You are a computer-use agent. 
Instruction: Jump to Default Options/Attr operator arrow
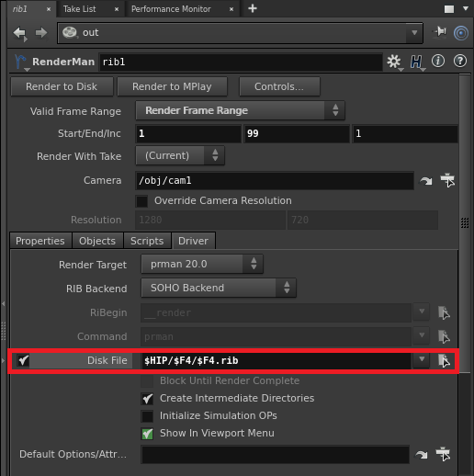click(422, 455)
